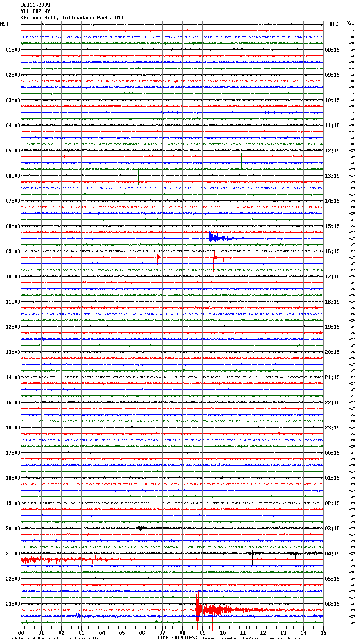Select the 15:00 MST row label

click(x=13, y=403)
